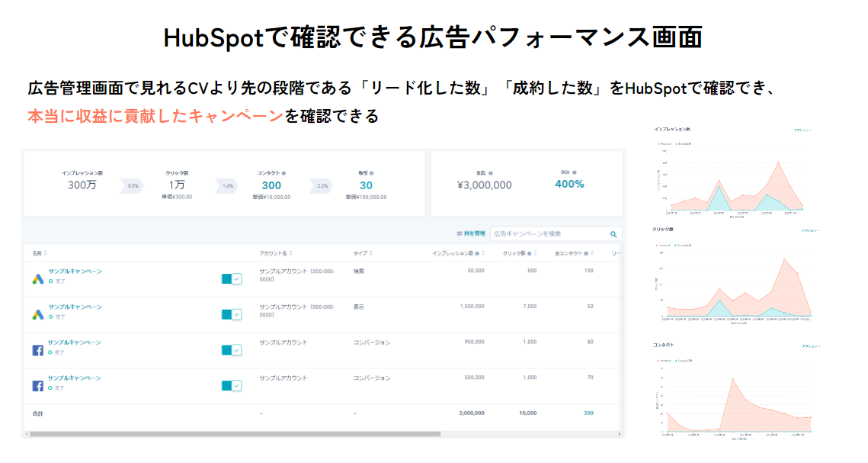Click the scrollbar left arrow under the table
Screen dimensions: 868x463
pyautogui.click(x=26, y=434)
